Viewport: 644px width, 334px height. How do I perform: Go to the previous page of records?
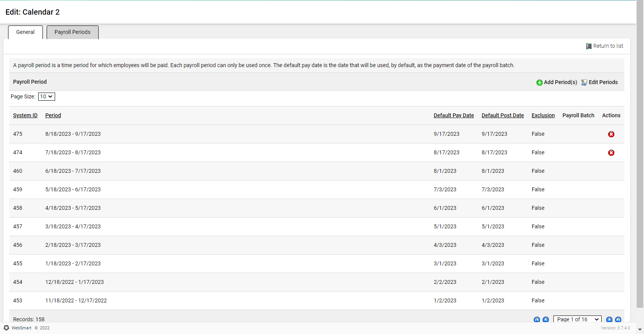545,319
